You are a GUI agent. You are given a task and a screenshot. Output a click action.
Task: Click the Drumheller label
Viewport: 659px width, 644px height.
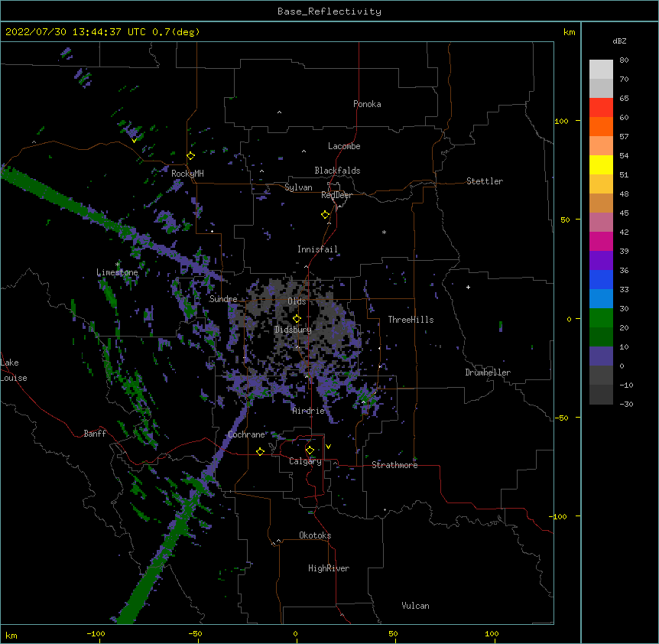(x=488, y=372)
